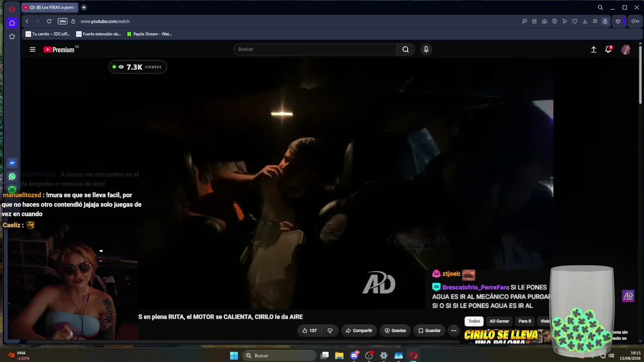Open Opera bookmarks star in sidebar
Image resolution: width=644 pixels, height=362 pixels.
point(12,36)
